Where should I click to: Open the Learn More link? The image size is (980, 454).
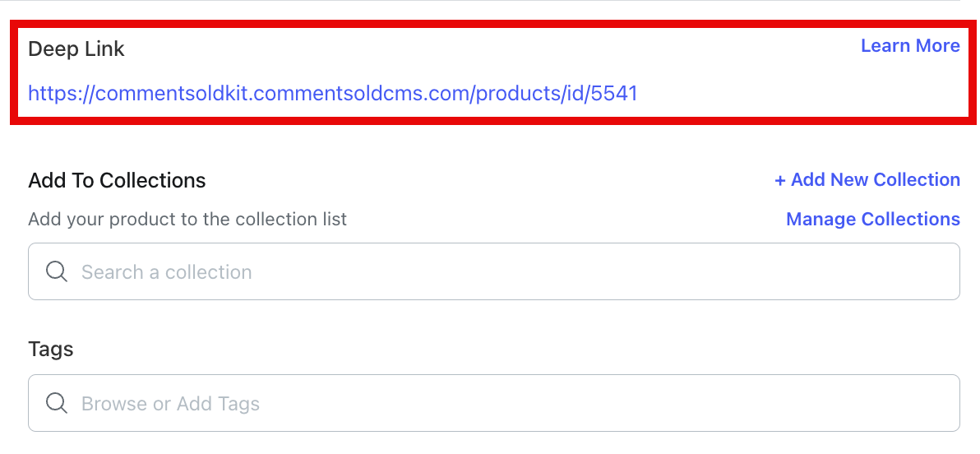pyautogui.click(x=910, y=46)
